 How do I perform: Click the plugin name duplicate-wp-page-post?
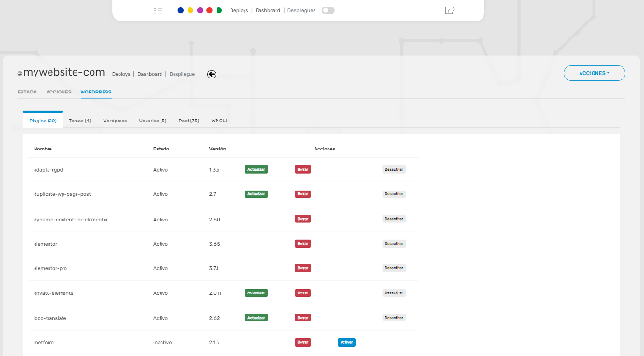tap(62, 194)
